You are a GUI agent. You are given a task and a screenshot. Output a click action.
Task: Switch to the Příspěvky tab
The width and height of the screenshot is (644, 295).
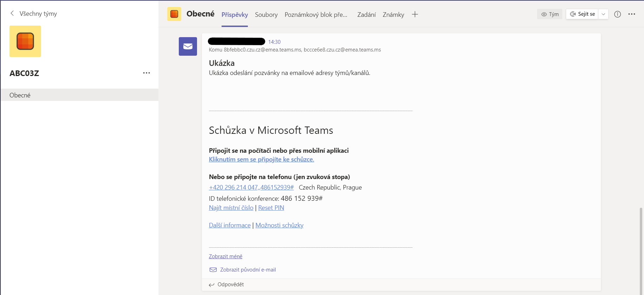[x=235, y=15]
